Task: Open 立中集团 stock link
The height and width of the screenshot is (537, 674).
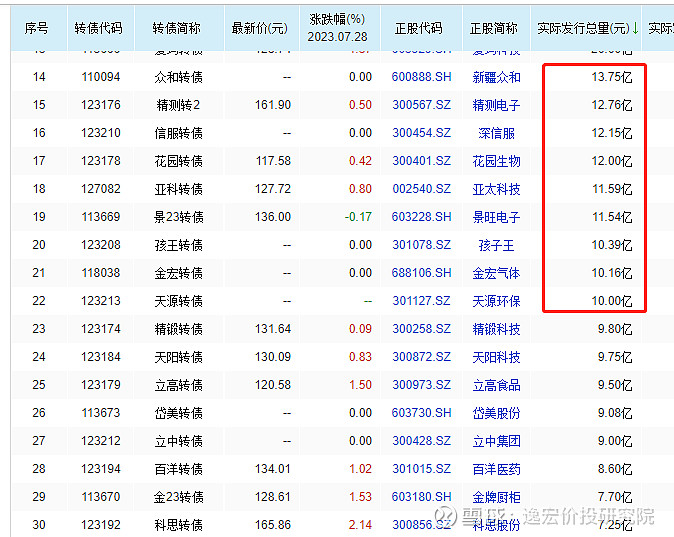Action: pyautogui.click(x=496, y=441)
